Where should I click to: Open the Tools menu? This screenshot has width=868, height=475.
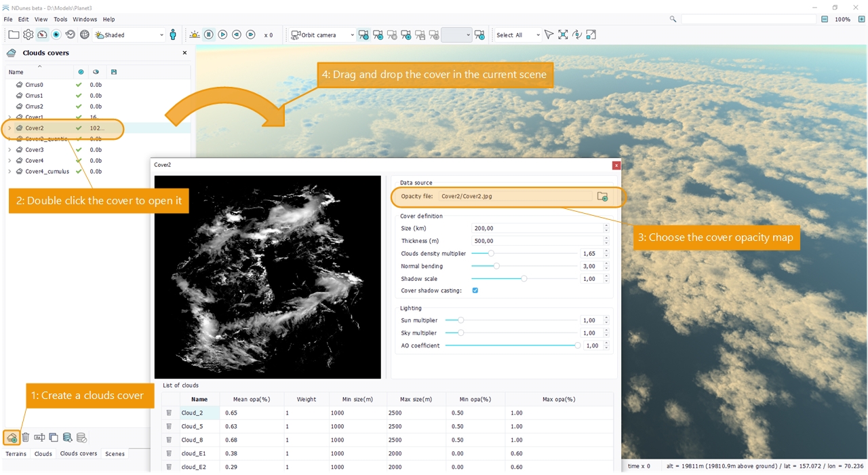coord(60,20)
